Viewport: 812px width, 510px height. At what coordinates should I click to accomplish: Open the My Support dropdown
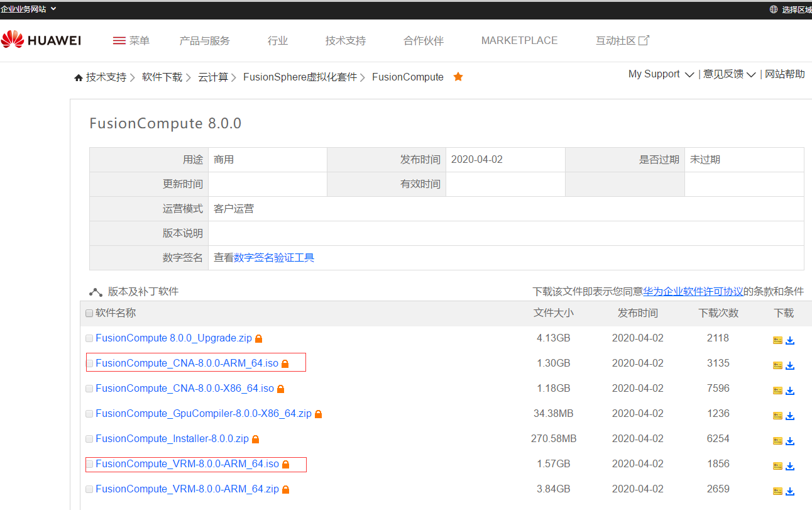[661, 74]
